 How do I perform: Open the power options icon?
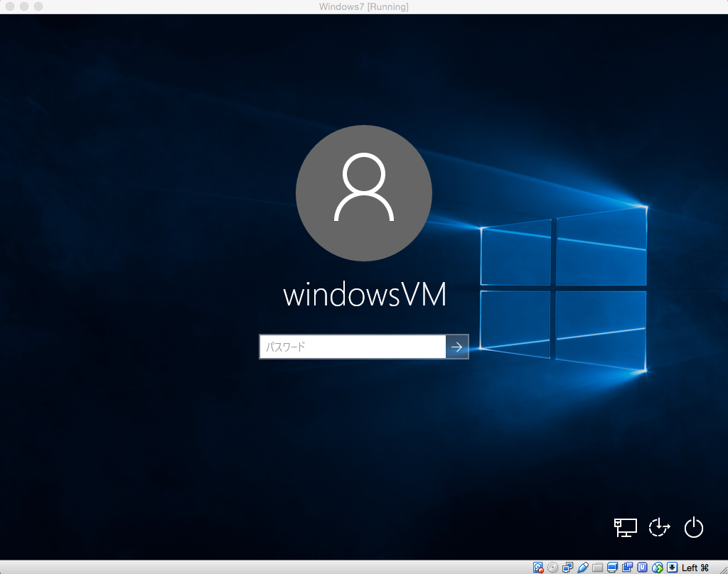[694, 528]
